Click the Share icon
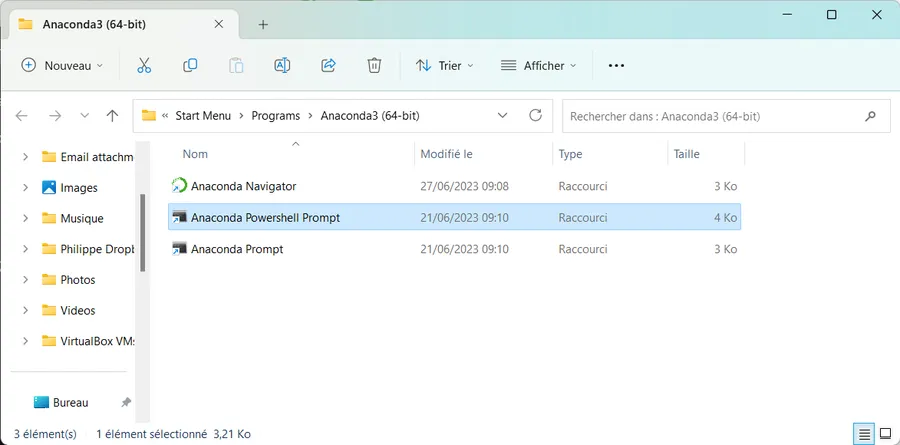The width and height of the screenshot is (900, 445). 328,65
